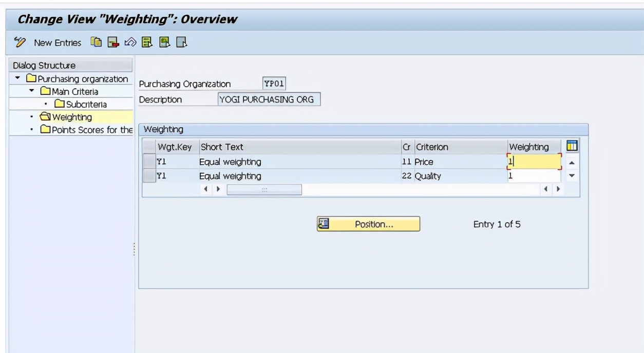The width and height of the screenshot is (644, 353).
Task: Click the New Entries button
Action: click(58, 43)
